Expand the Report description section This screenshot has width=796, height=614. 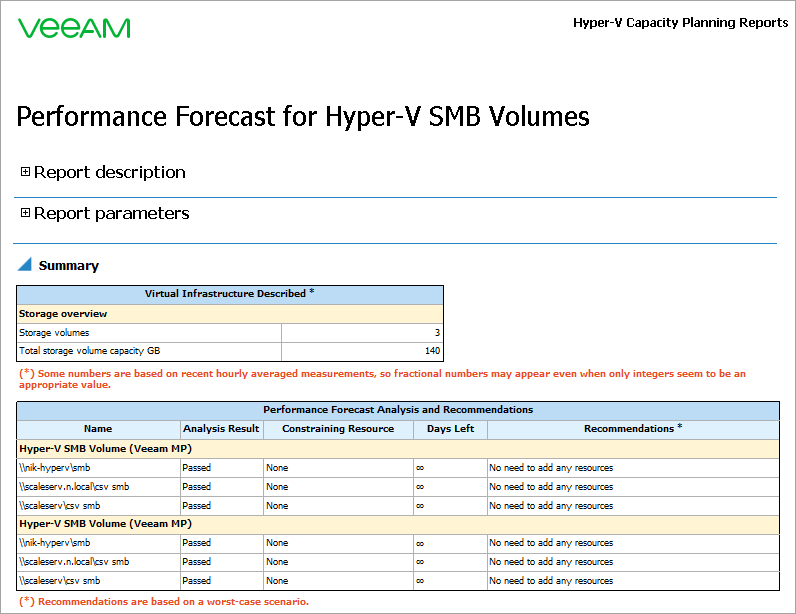(25, 172)
